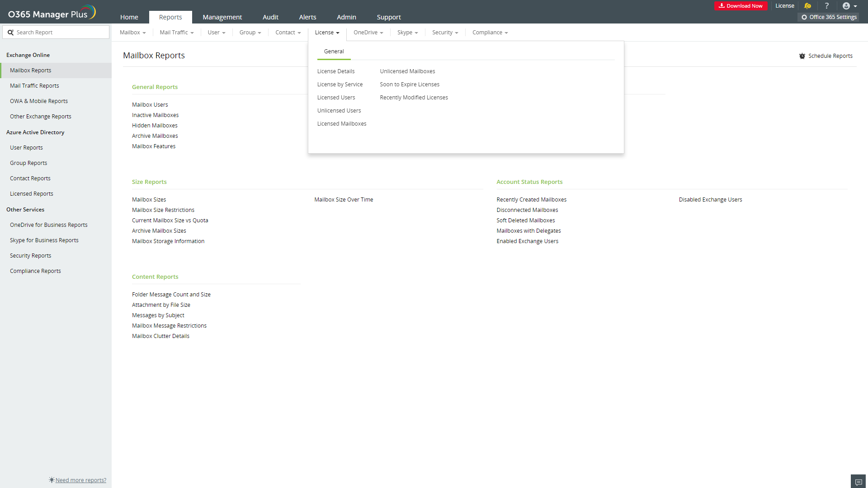Select Mail Traffic Reports in the sidebar

(34, 86)
